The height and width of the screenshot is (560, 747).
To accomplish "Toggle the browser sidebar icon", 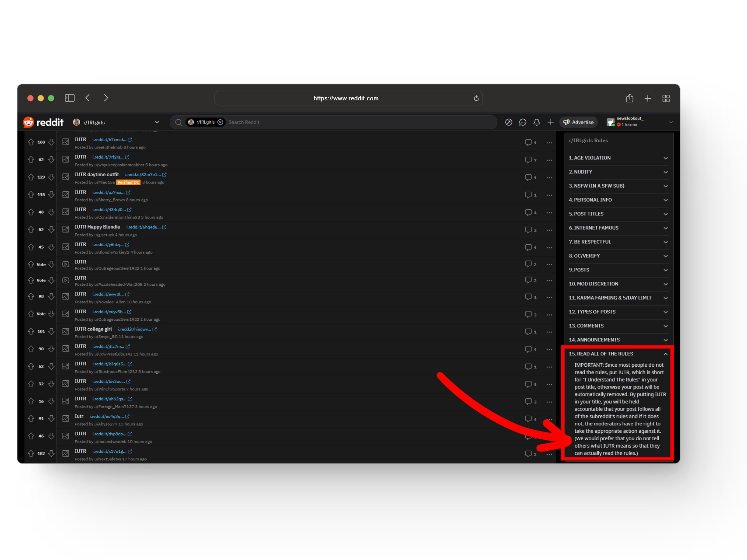I will [70, 98].
